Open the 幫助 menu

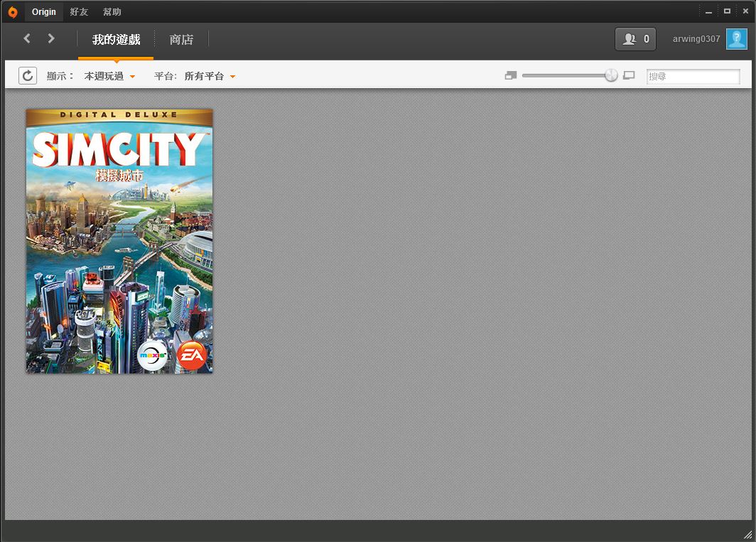point(112,12)
